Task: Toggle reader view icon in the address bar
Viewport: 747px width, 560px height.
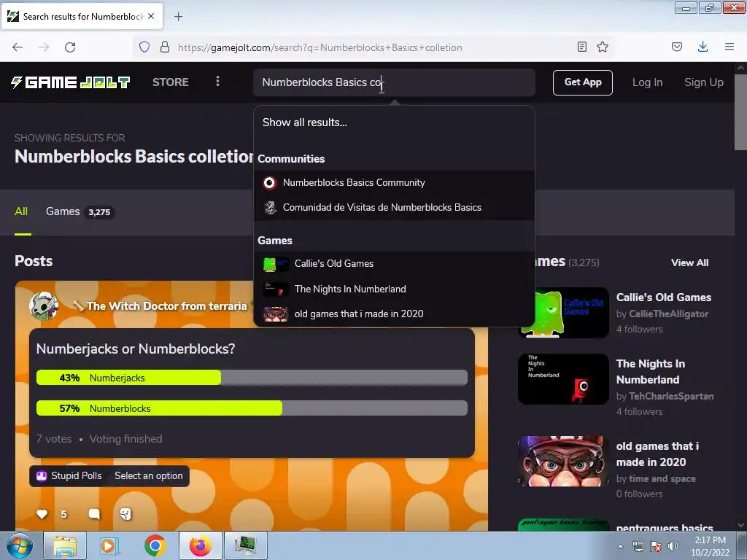Action: click(581, 47)
